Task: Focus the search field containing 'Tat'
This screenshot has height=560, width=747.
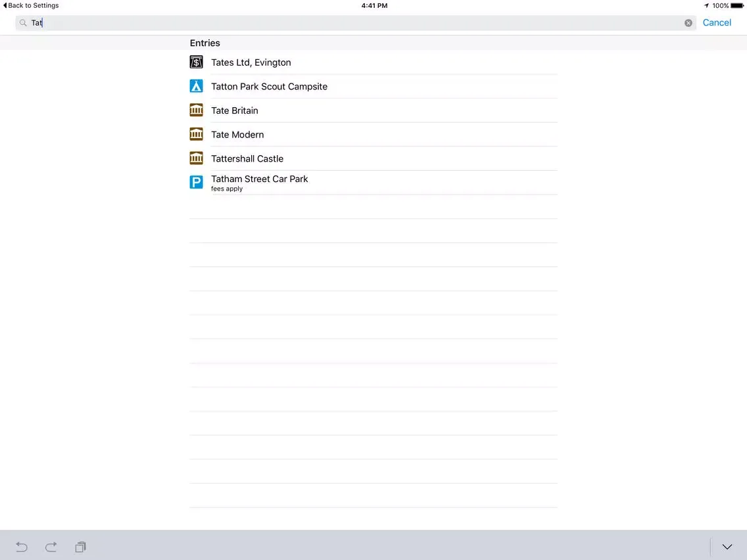Action: (x=356, y=23)
